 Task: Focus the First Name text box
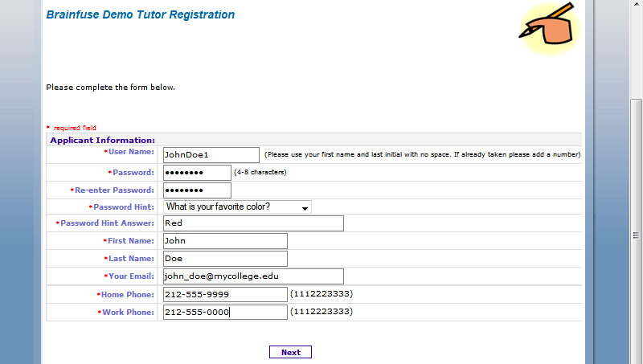[224, 240]
